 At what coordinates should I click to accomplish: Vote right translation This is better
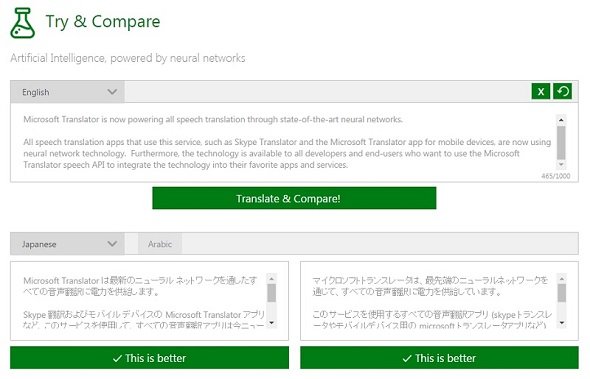click(439, 358)
